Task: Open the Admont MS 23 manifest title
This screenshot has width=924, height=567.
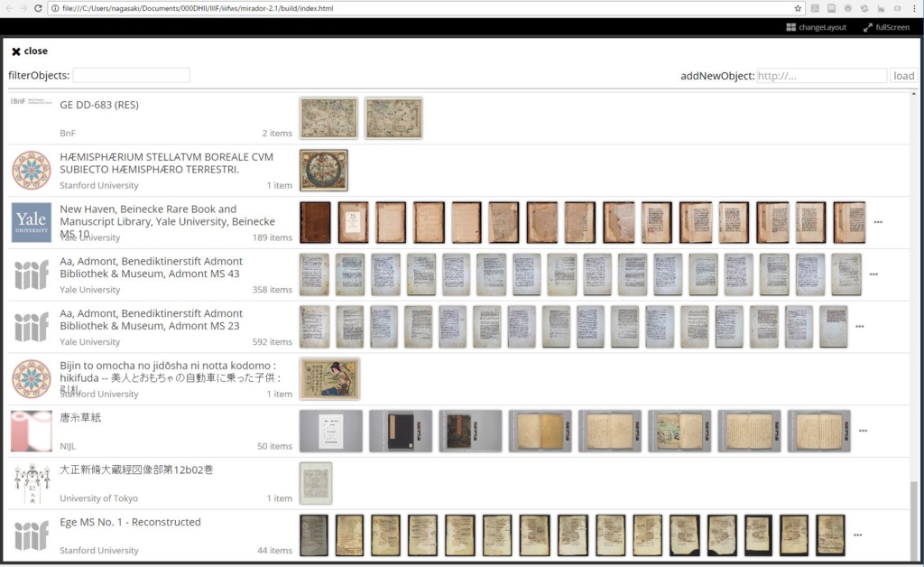Action: (151, 320)
